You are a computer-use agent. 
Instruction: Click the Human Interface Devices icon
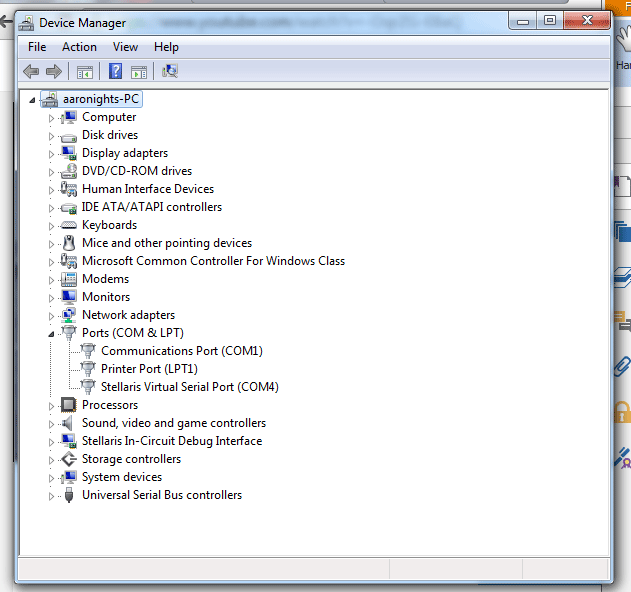click(x=68, y=189)
